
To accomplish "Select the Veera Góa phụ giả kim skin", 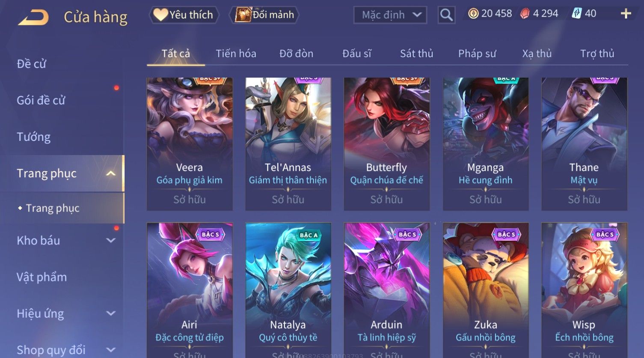I will pyautogui.click(x=190, y=144).
